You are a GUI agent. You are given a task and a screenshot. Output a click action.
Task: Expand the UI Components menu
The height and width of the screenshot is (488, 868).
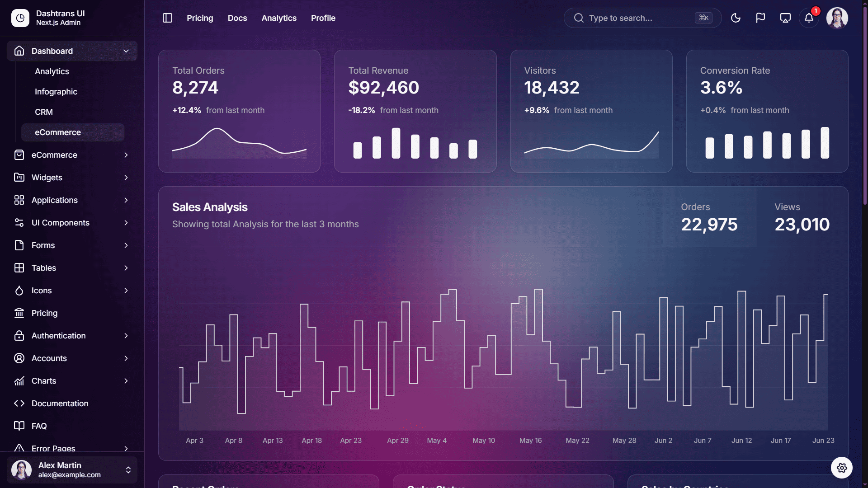tap(72, 223)
